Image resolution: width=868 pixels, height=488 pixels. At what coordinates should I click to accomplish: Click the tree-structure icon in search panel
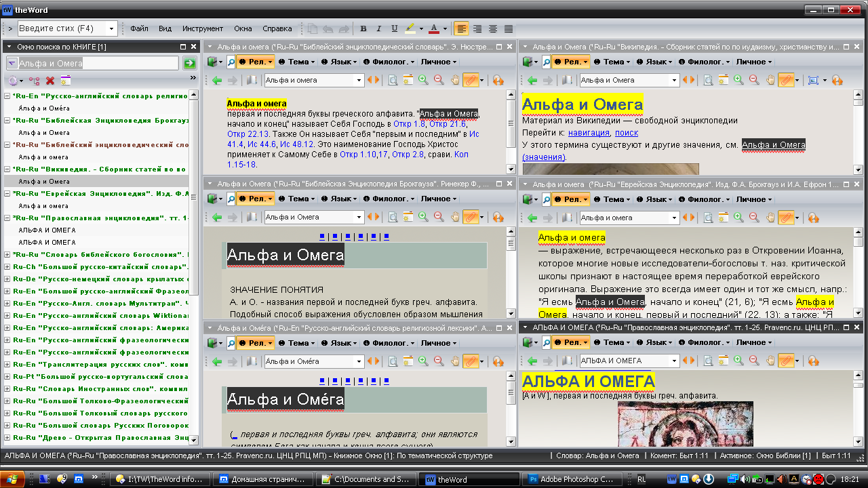(33, 81)
